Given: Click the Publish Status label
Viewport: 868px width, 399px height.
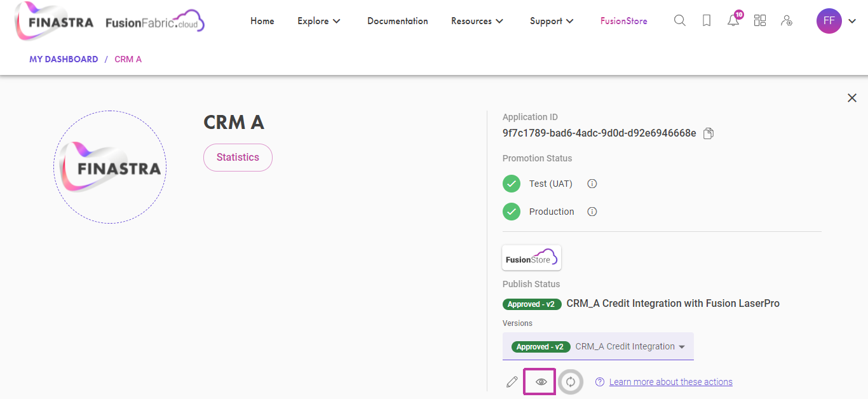Looking at the screenshot, I should point(531,284).
